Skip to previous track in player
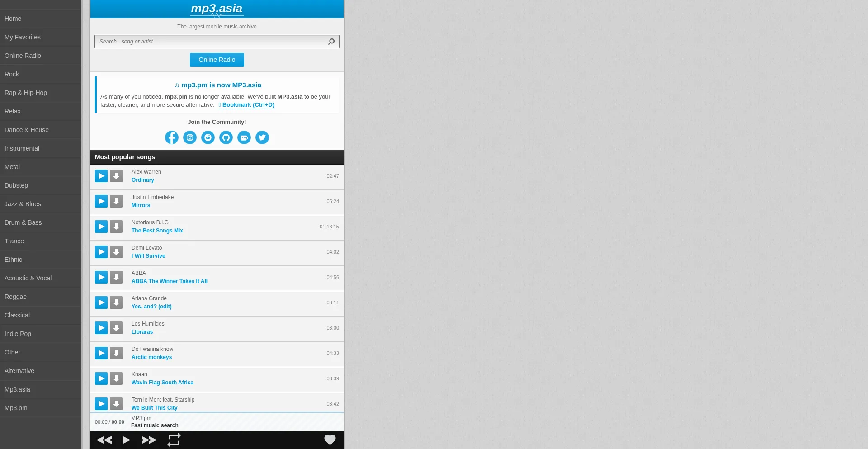The height and width of the screenshot is (449, 868). 104,440
